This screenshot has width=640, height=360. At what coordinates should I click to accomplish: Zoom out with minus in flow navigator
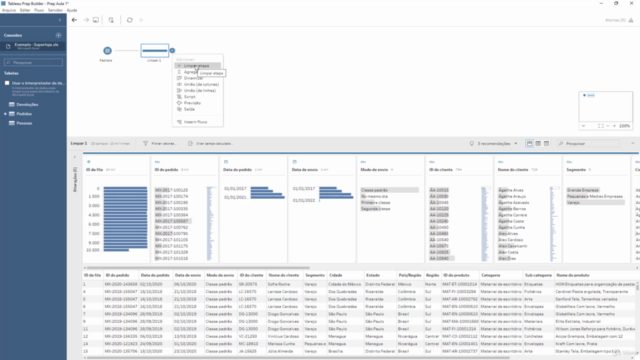pyautogui.click(x=608, y=126)
